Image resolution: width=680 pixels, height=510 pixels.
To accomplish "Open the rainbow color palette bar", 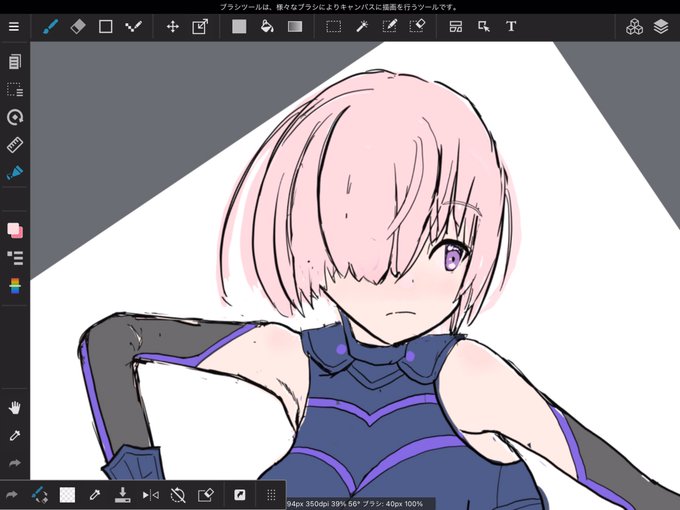I will coord(15,286).
